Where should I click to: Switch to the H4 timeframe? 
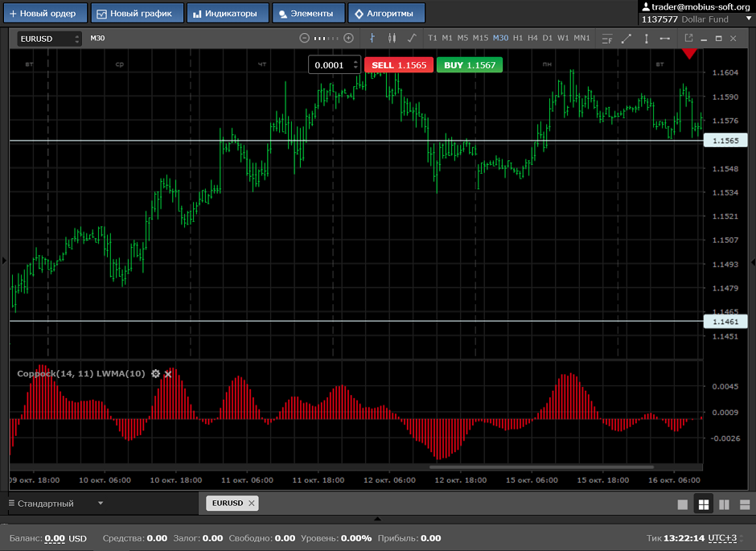(532, 38)
